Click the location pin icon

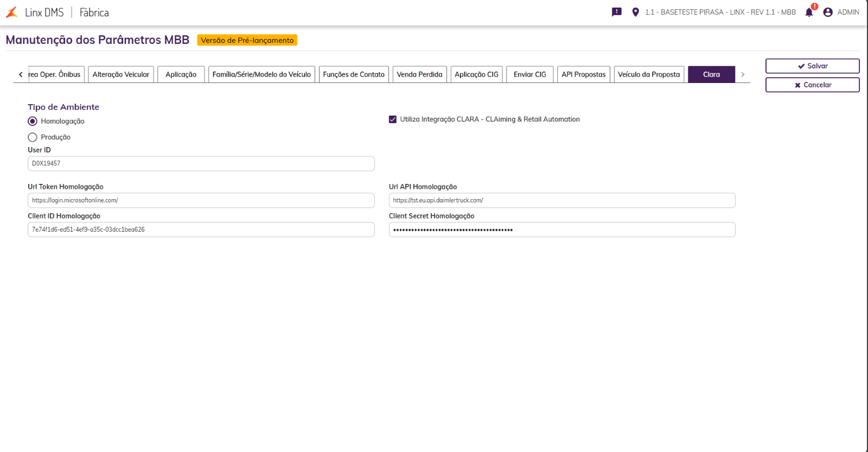tap(635, 12)
